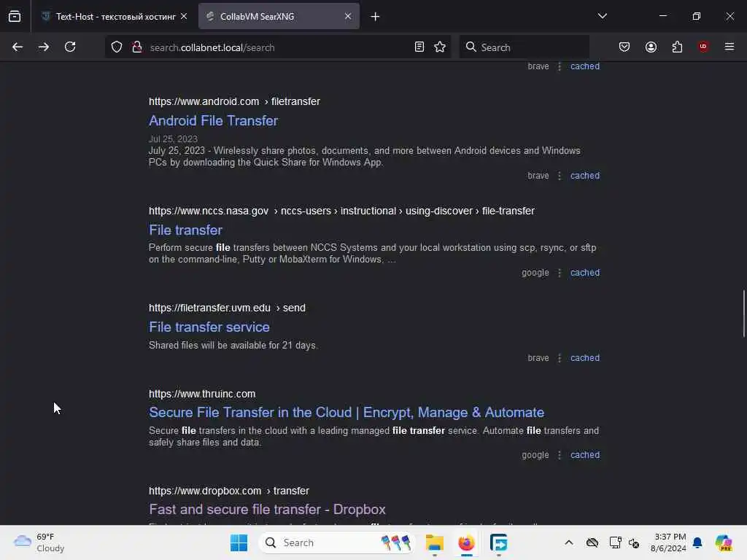Open the clock showing 3:37 PM
Viewport: 747px width, 560px height.
tap(668, 542)
